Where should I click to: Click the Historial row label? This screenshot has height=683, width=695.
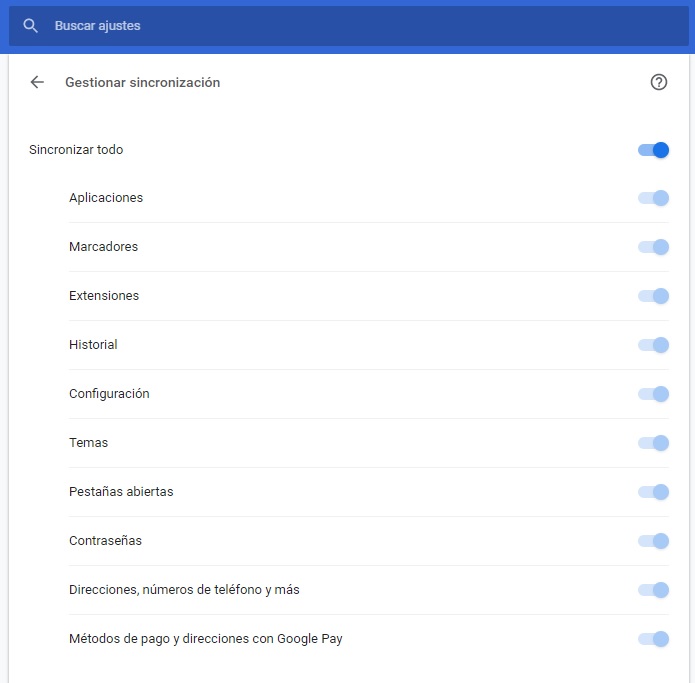pos(93,345)
